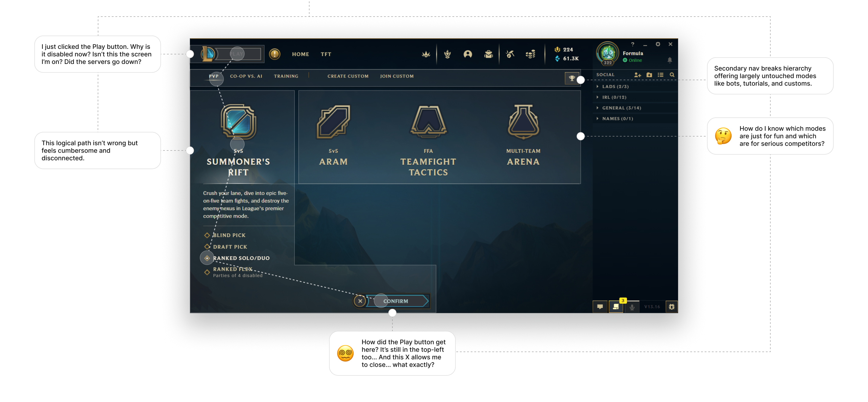Click the Online status indicator
Image resolution: width=868 pixels, height=402 pixels.
click(x=632, y=60)
